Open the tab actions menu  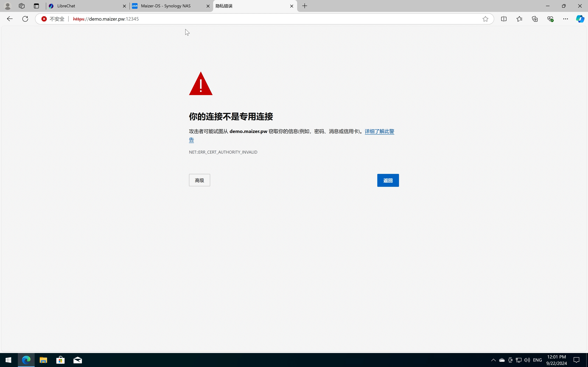click(x=36, y=6)
